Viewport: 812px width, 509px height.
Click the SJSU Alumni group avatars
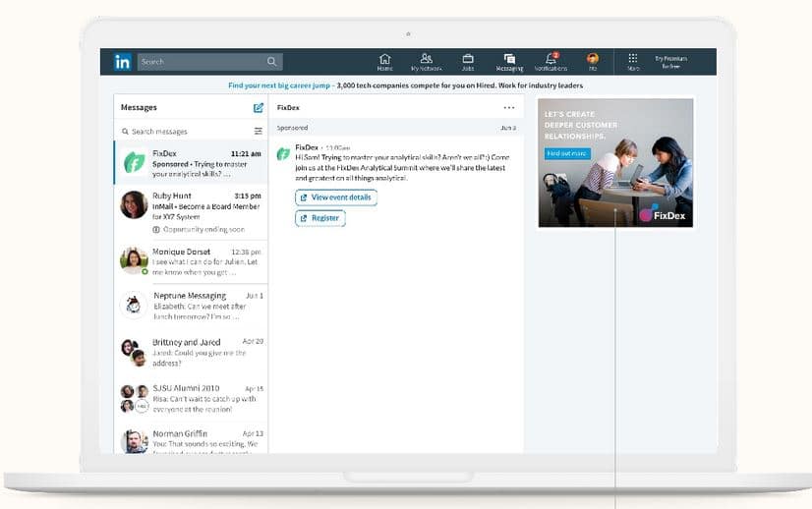coord(134,398)
